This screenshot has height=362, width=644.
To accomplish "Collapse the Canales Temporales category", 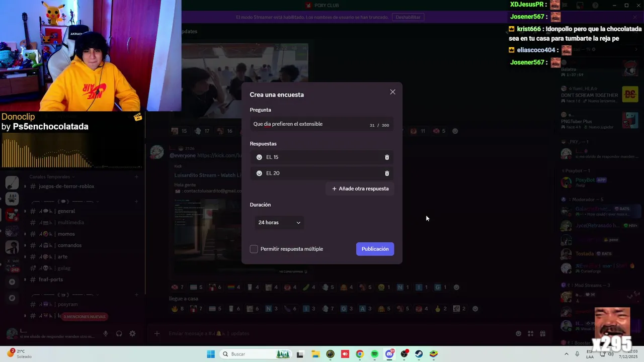I will tap(52, 177).
